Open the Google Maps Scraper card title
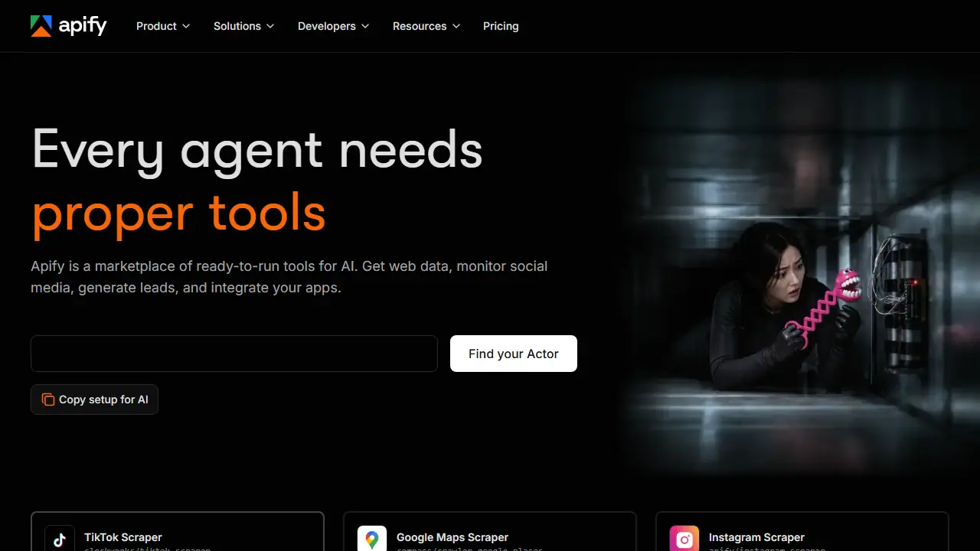Viewport: 980px width, 551px height. [x=452, y=537]
